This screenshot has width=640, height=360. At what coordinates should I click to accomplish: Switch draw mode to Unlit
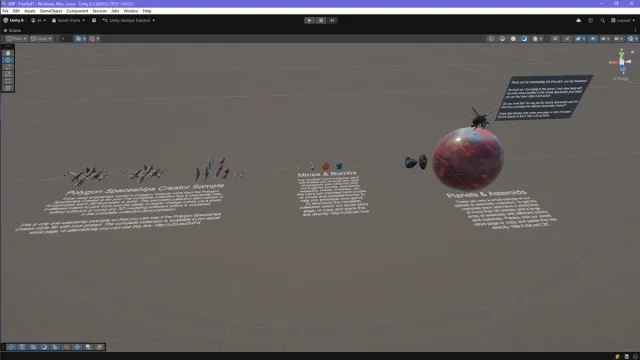pos(513,39)
